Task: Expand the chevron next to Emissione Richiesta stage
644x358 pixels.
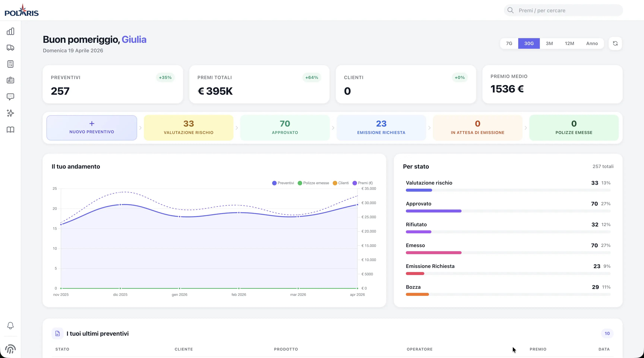Action: coord(429,128)
